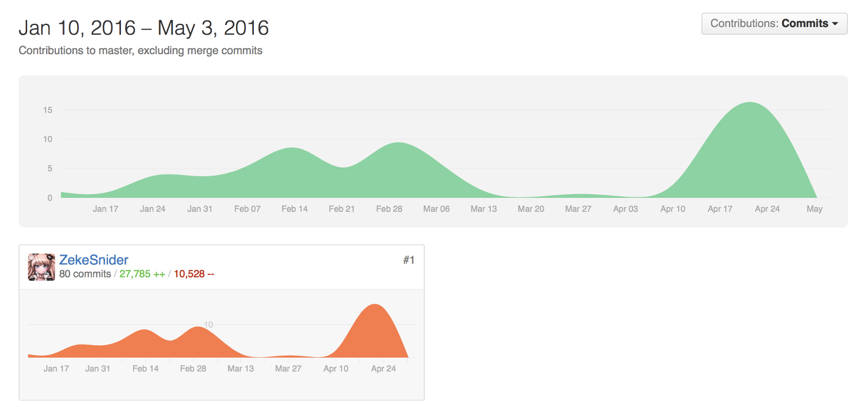Open the 80 commits link
The image size is (868, 420).
point(85,274)
